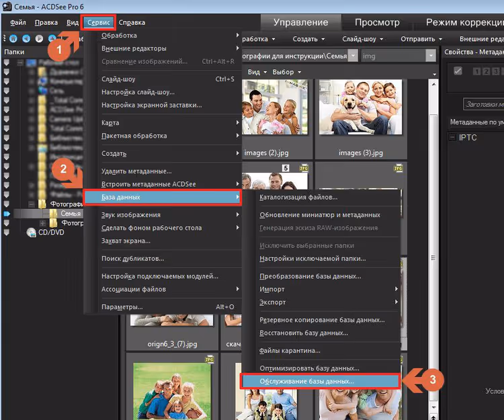
Task: Switch to the Просмотр mode tab
Action: coord(377,22)
